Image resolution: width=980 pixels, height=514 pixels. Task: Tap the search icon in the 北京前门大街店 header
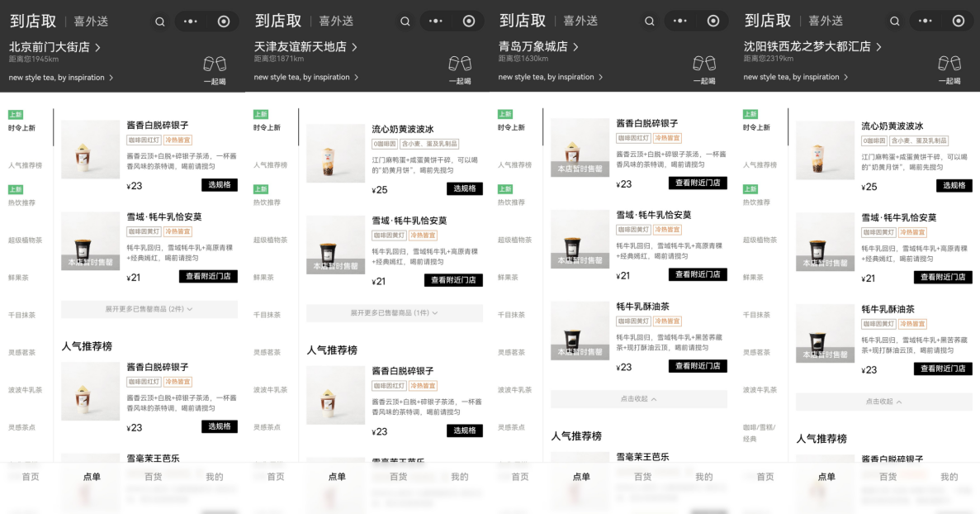(160, 21)
